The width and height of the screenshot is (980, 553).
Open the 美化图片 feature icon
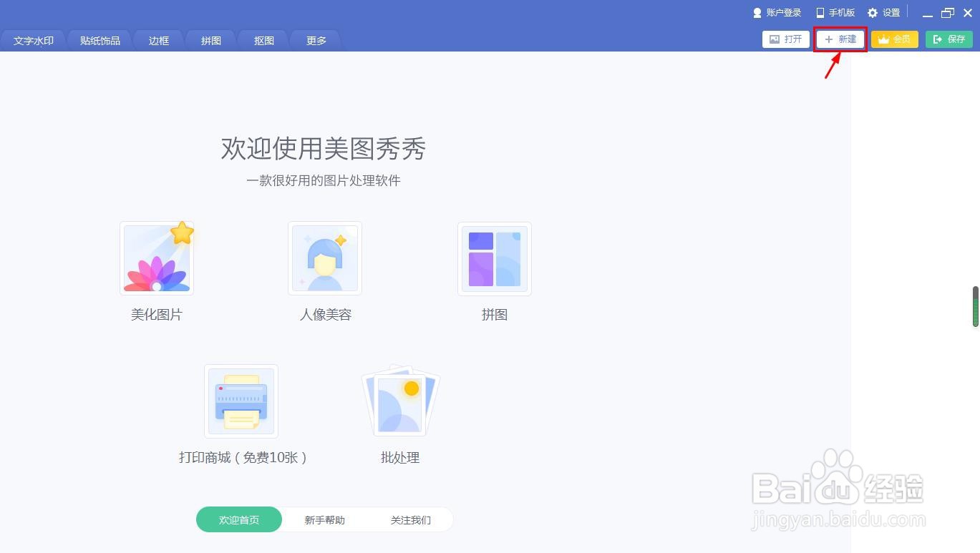click(157, 258)
